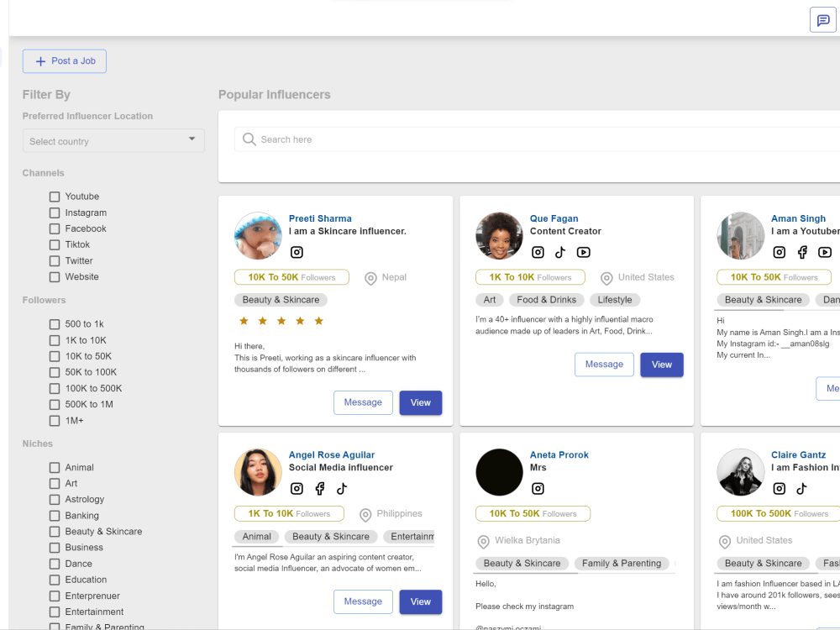Message Preeti Sharma
840x630 pixels.
363,402
